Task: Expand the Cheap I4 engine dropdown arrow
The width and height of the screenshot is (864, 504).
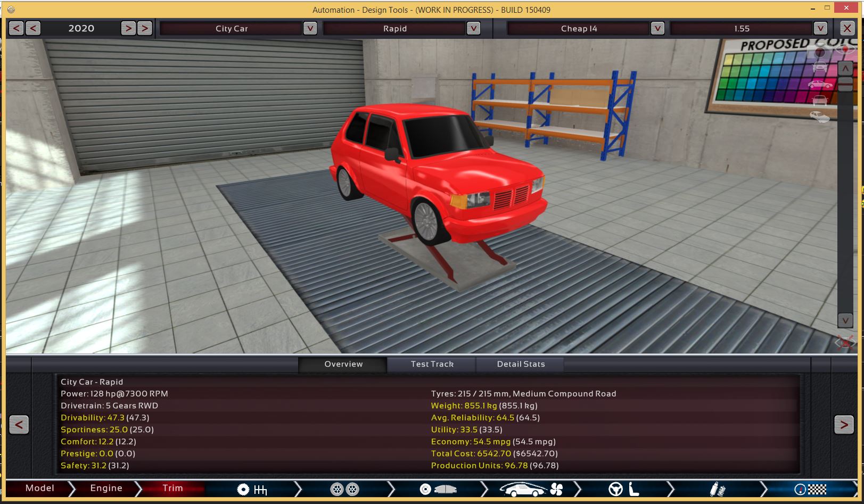Action: click(x=657, y=28)
